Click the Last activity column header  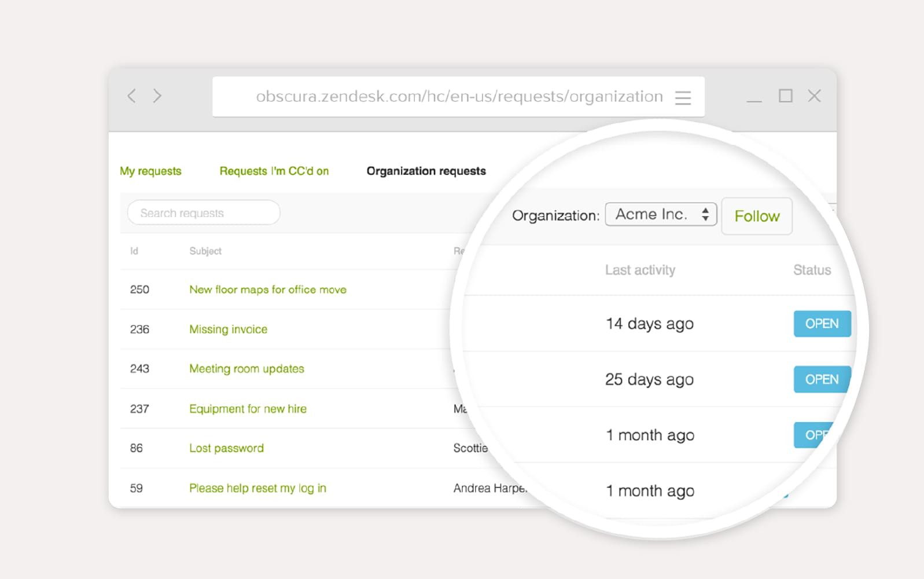pyautogui.click(x=640, y=270)
